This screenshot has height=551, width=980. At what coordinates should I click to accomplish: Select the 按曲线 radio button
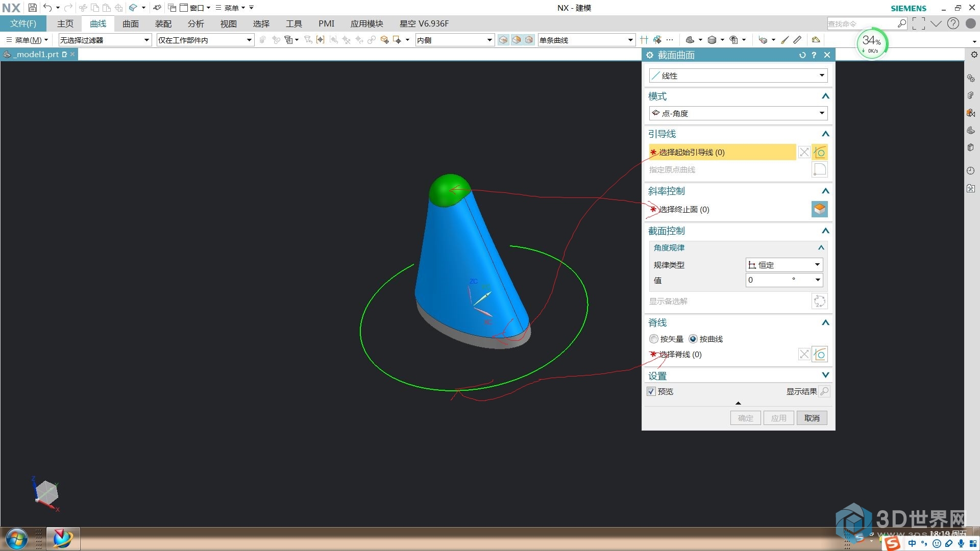click(693, 339)
